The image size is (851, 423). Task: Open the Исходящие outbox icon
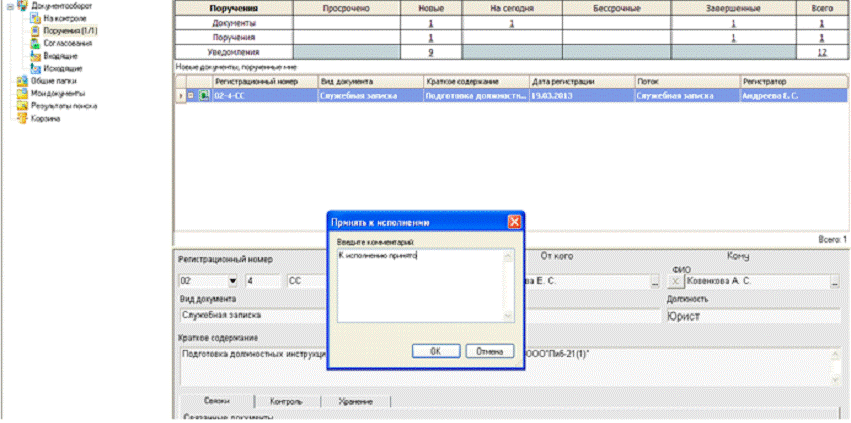pos(36,68)
